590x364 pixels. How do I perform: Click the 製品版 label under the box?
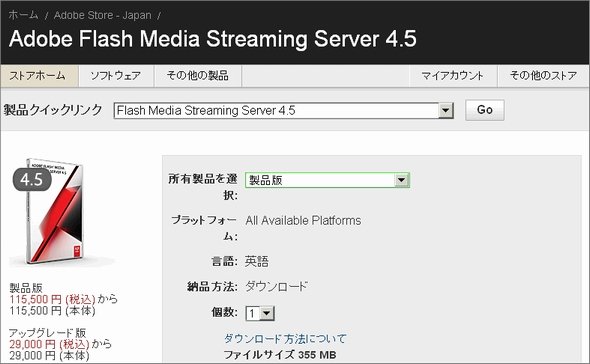pos(26,288)
